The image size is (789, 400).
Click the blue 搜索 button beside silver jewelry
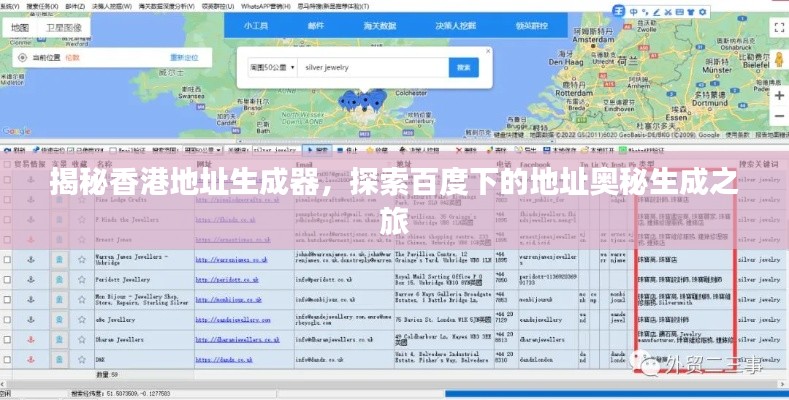pyautogui.click(x=463, y=67)
